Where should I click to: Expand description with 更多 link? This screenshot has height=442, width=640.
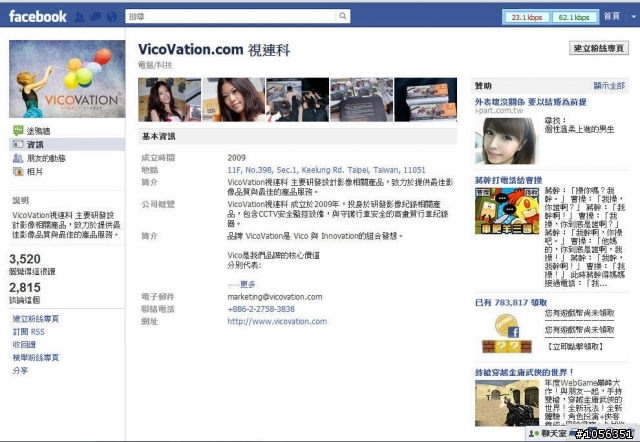[x=247, y=284]
